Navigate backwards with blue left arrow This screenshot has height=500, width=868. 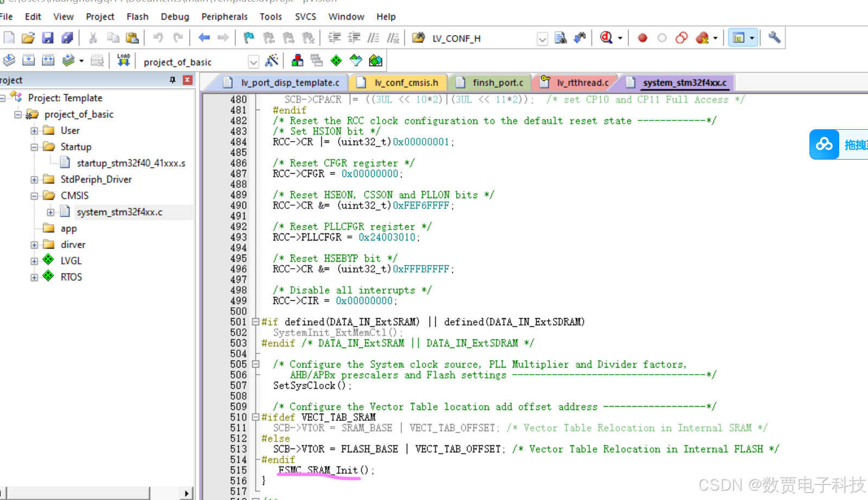[x=204, y=37]
